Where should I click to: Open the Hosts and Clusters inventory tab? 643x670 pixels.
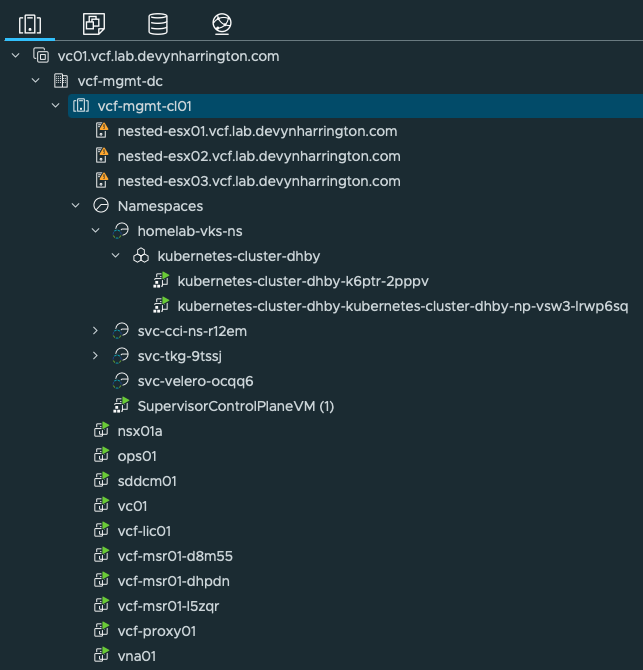coord(30,24)
